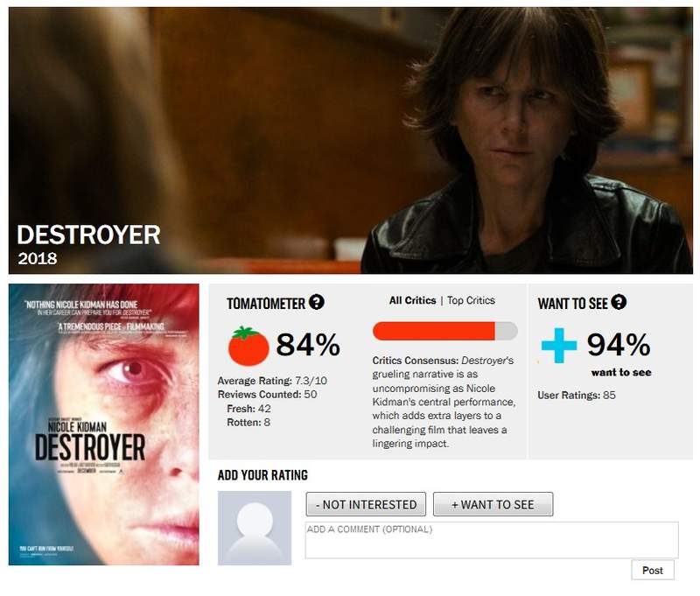Click the 84% Tomatometer score
This screenshot has height=596, width=700.
pos(308,345)
